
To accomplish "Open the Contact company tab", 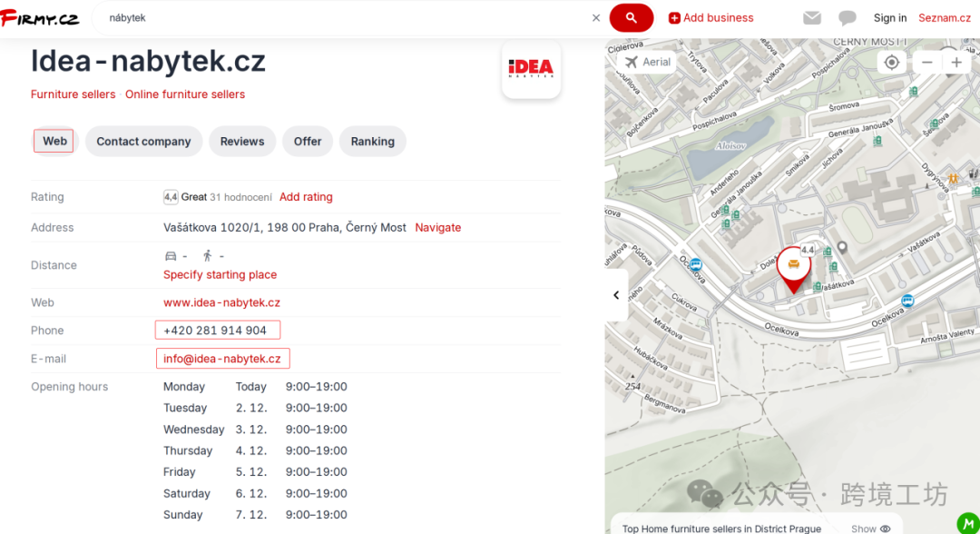I will click(x=143, y=142).
